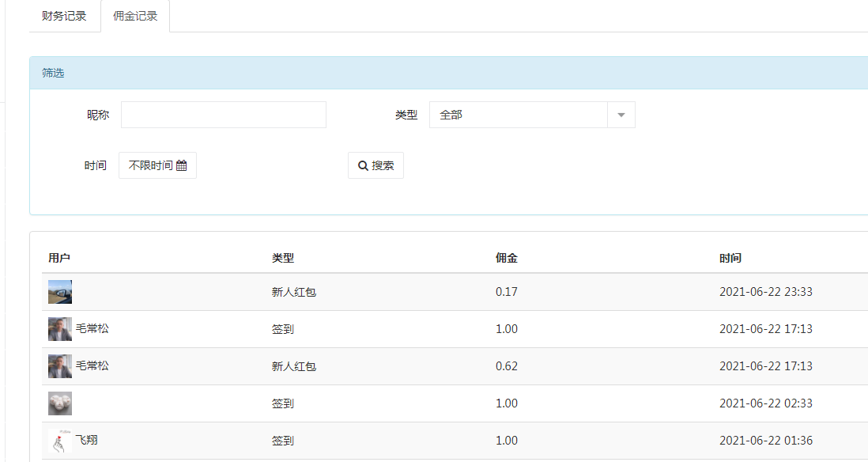The width and height of the screenshot is (868, 462).
Task: Select username 毛常松 in 签到 row
Action: click(x=92, y=328)
